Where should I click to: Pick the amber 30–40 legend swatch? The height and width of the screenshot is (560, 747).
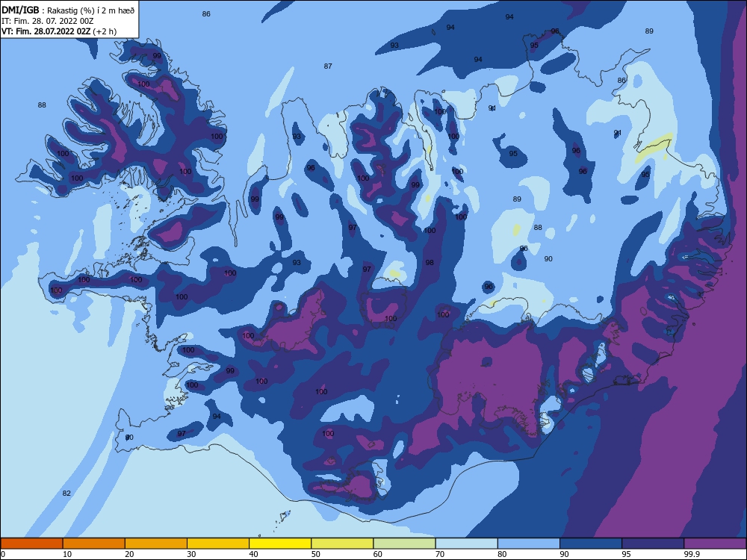coord(218,544)
